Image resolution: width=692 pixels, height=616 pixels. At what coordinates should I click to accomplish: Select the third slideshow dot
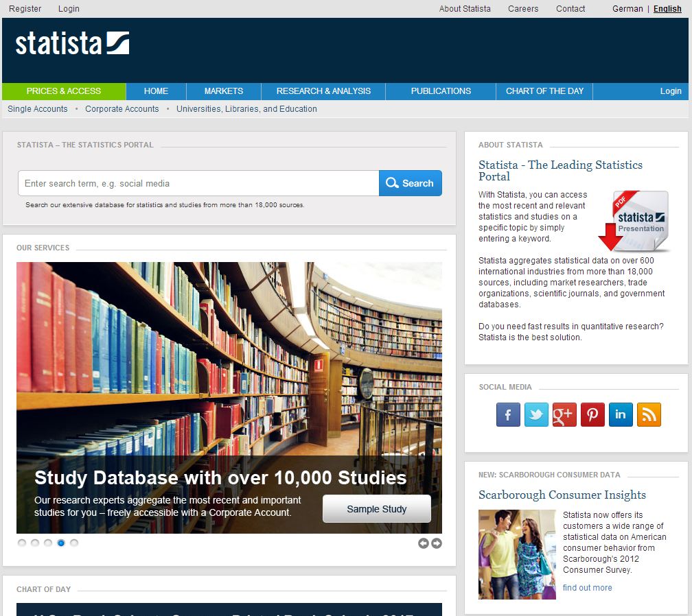[x=48, y=543]
